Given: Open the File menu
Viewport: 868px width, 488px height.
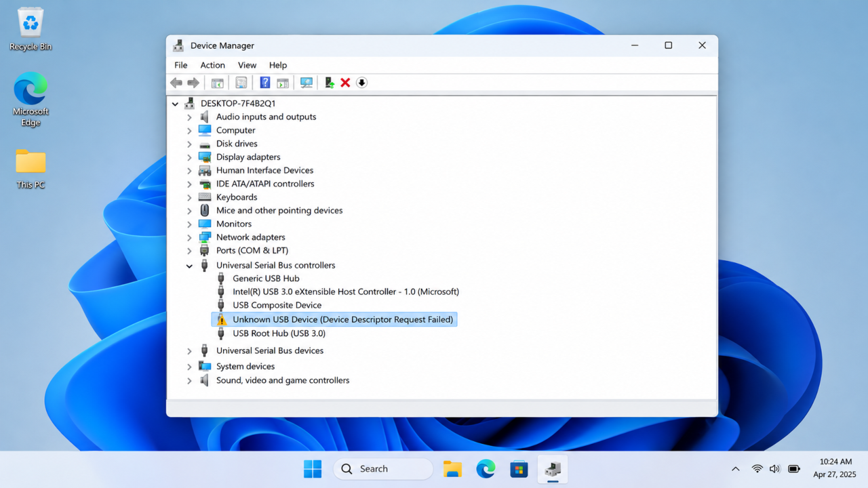Looking at the screenshot, I should pos(180,65).
